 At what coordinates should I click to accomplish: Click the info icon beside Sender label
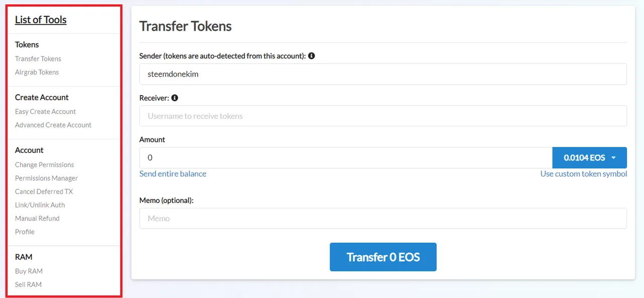pyautogui.click(x=311, y=56)
